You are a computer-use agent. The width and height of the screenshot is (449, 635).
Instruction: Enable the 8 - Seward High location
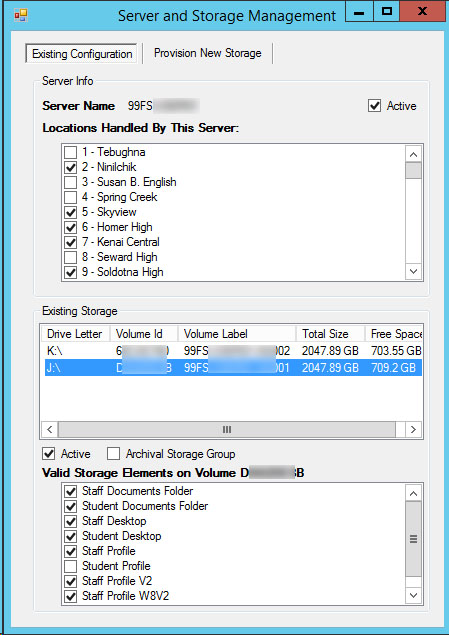[x=71, y=257]
